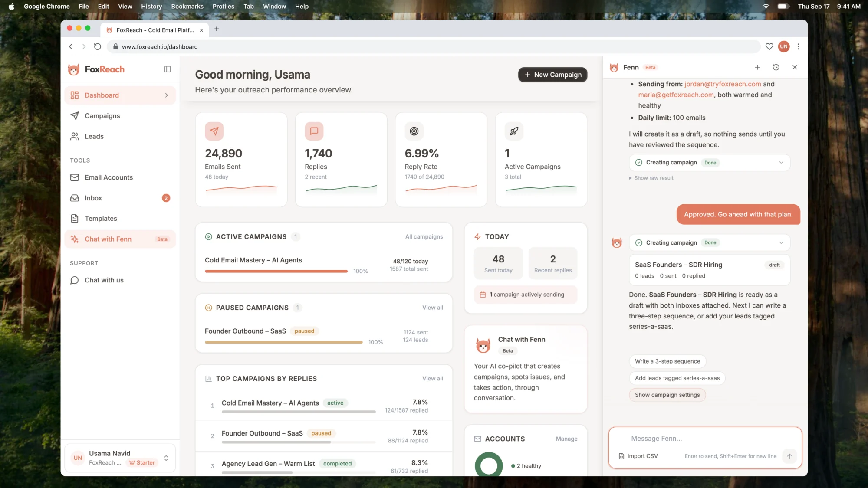The image size is (868, 488).
Task: Open the History menu
Action: (x=151, y=7)
